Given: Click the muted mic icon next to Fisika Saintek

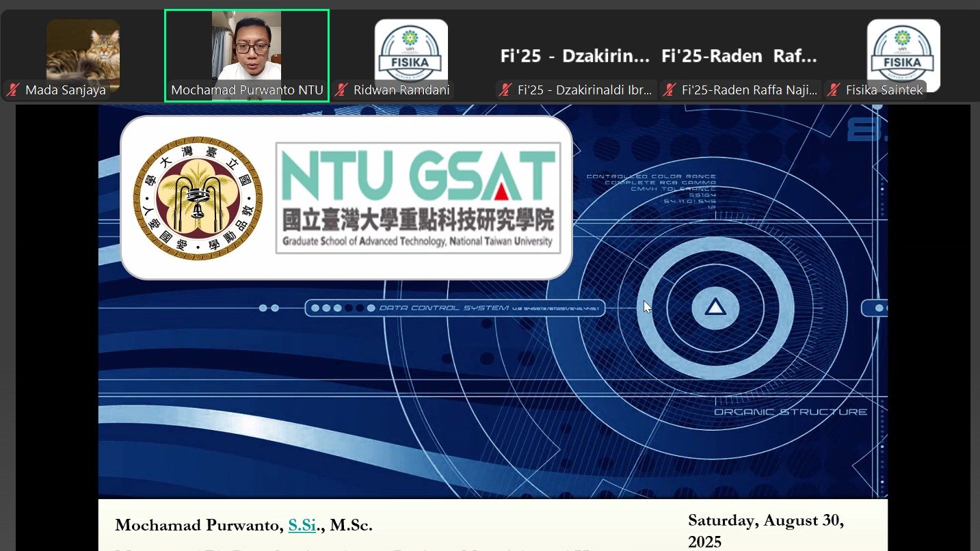Looking at the screenshot, I should tap(832, 90).
